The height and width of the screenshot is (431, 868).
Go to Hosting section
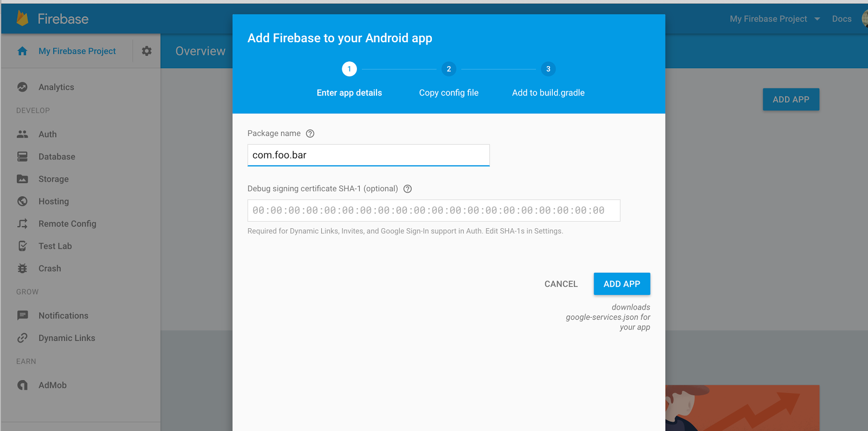(x=54, y=201)
